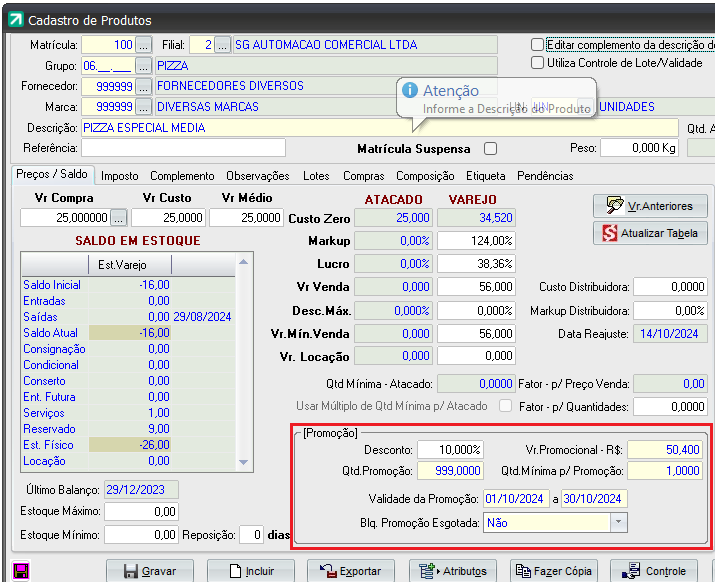Click the Desconto field showing 10,000%
Viewport: 715px width, 582px height.
click(x=451, y=450)
